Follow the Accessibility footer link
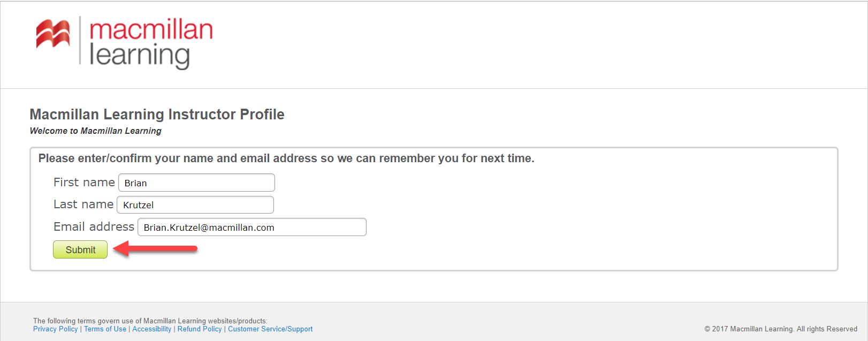Screen dimensions: 868x341 pyautogui.click(x=152, y=329)
